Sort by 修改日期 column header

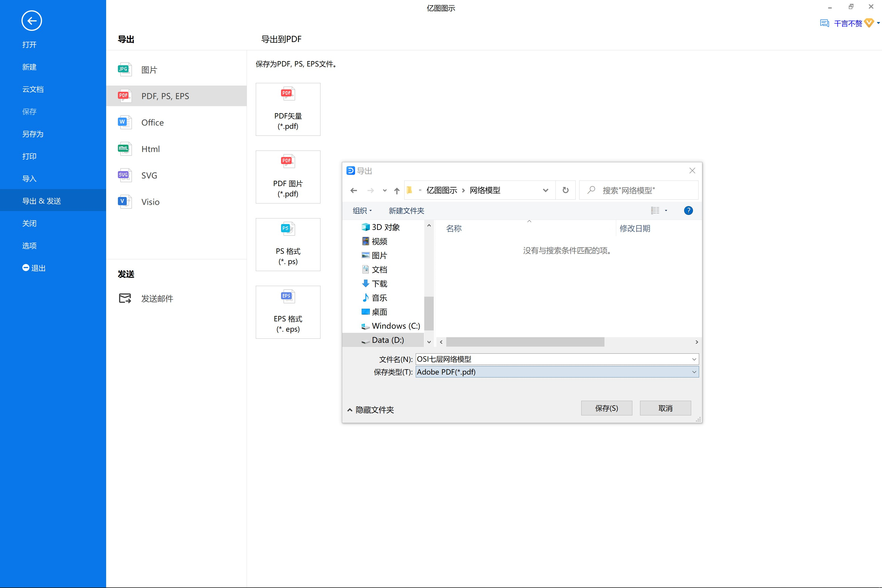[x=635, y=228]
